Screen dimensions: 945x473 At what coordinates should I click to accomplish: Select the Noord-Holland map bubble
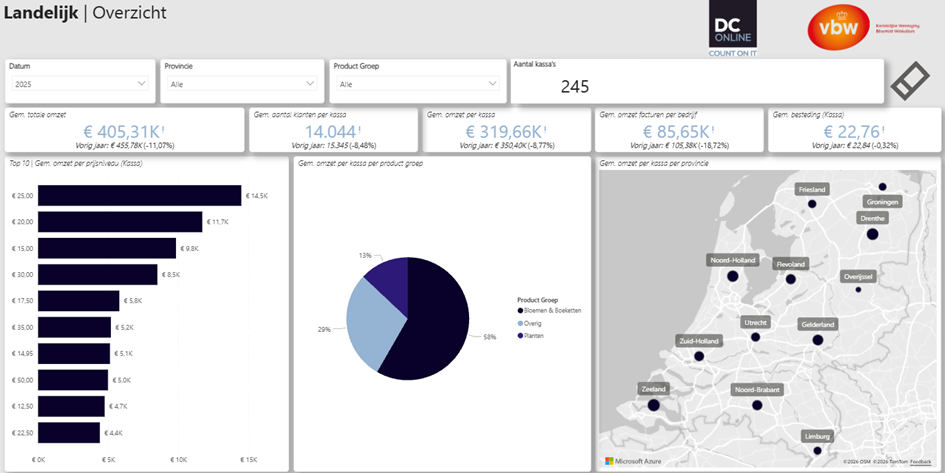pos(733,276)
